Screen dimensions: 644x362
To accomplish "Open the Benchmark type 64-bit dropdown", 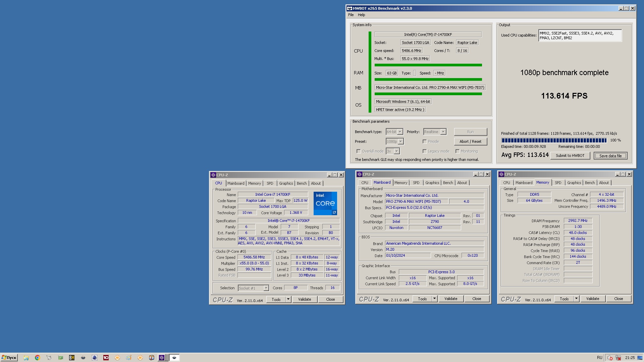I will 394,132.
